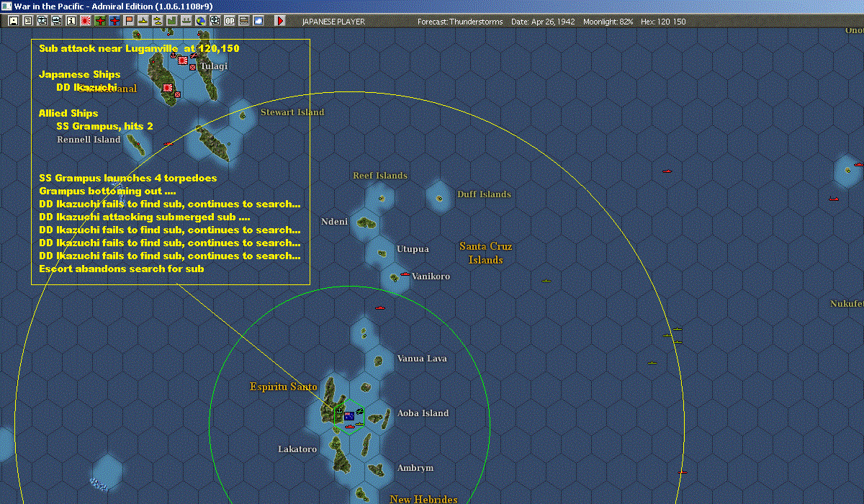Viewport: 864px width, 504px height.
Task: Click the Forecast: Thunderstorms status text
Action: 461,22
